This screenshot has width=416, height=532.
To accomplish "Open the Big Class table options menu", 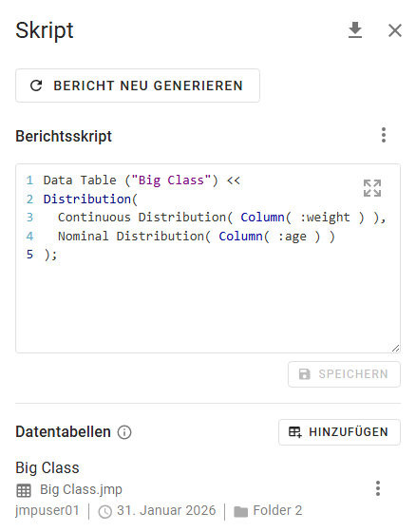I will click(x=378, y=488).
